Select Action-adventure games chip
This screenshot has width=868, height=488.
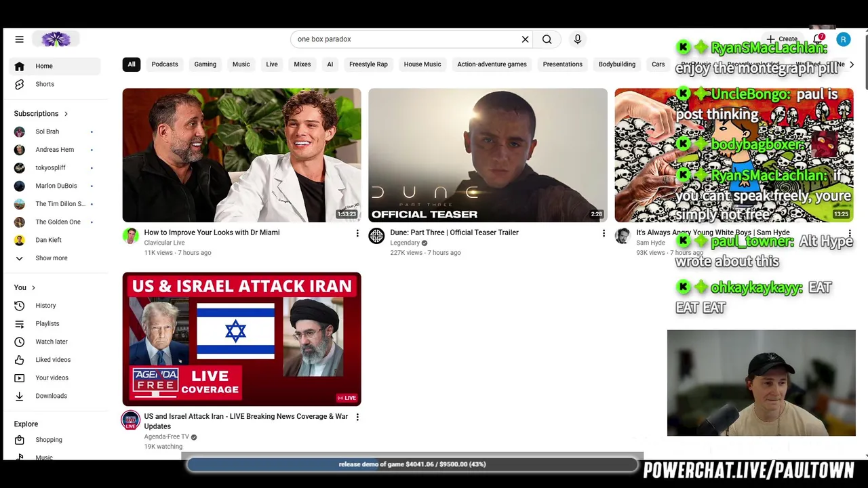click(492, 64)
